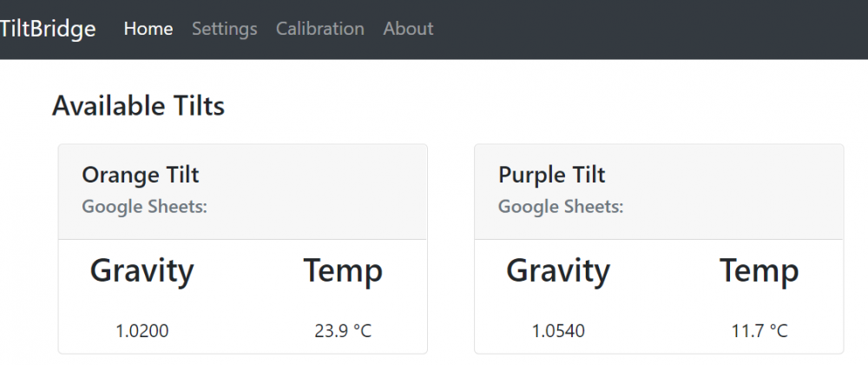Select the Purple Tilt card title
The width and height of the screenshot is (868, 365).
click(x=552, y=175)
